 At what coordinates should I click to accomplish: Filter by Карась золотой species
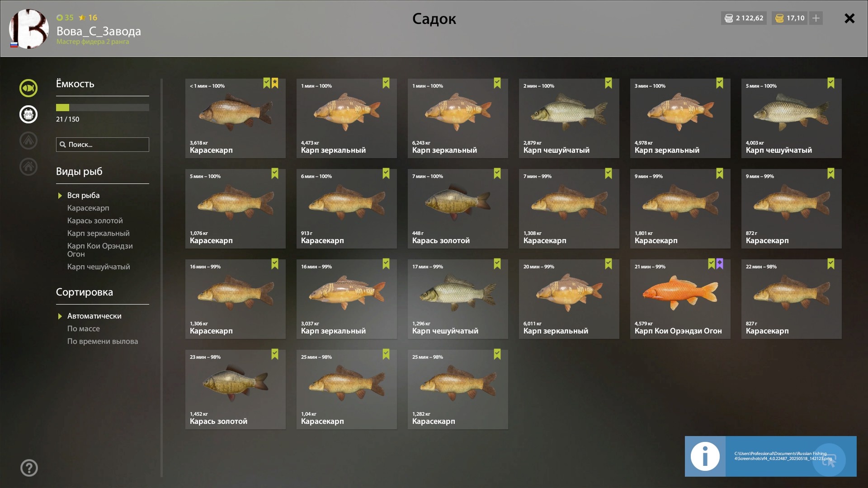coord(95,221)
